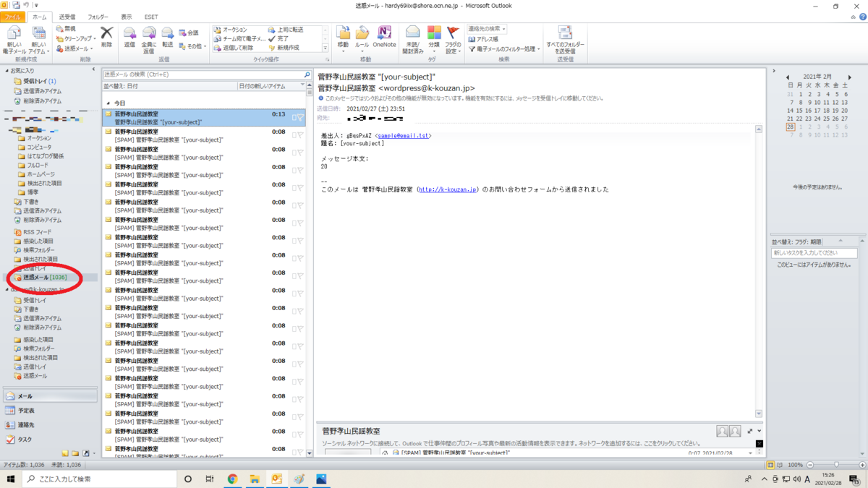Click the 無視 (Ignore) ribbon icon
This screenshot has width=868, height=488.
point(66,29)
